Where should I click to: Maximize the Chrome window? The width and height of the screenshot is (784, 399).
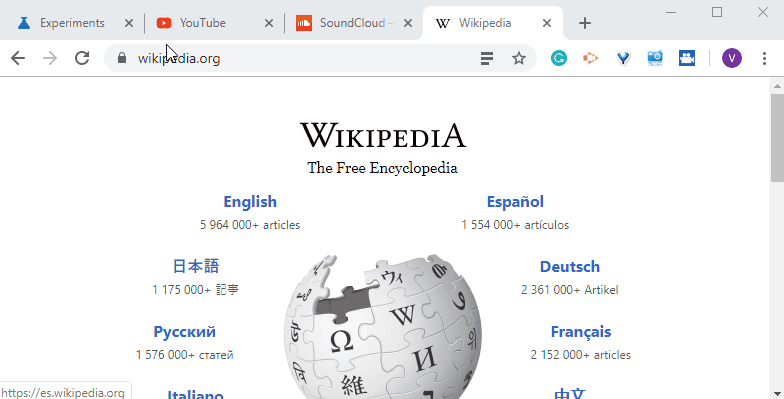click(717, 12)
